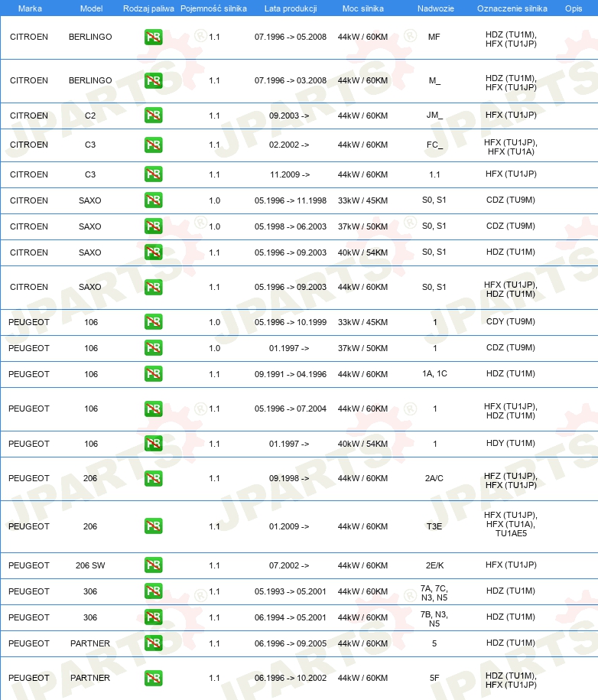This screenshot has height=700, width=598.
Task: Click the Model column header
Action: coord(91,8)
